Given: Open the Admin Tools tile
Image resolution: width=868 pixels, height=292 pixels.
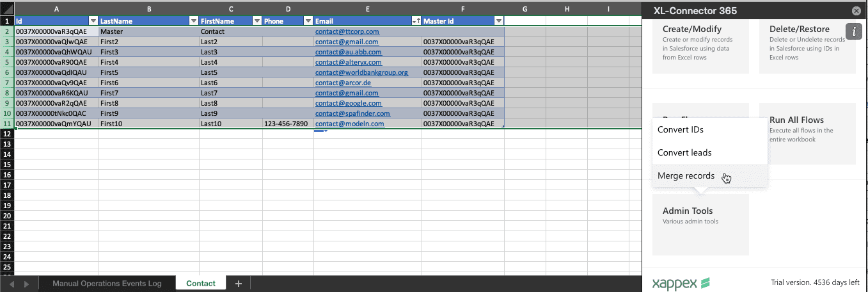Looking at the screenshot, I should 700,225.
